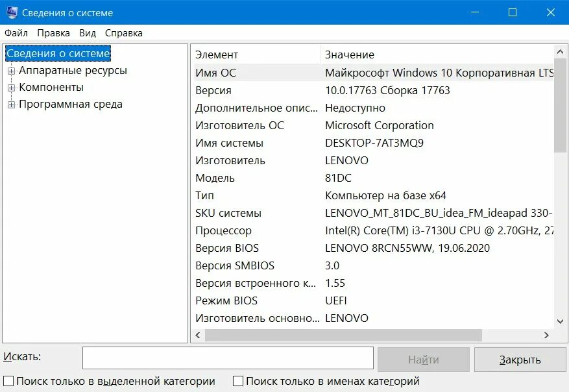Select the Процессор row
The width and height of the screenshot is (569, 392).
point(374,230)
